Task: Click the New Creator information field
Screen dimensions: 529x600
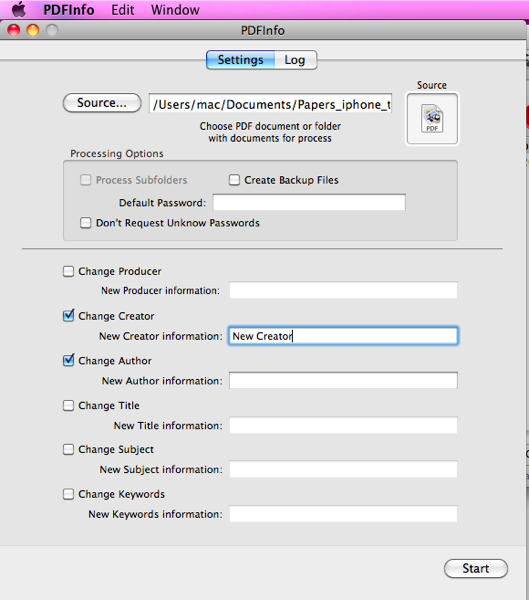Action: (343, 336)
